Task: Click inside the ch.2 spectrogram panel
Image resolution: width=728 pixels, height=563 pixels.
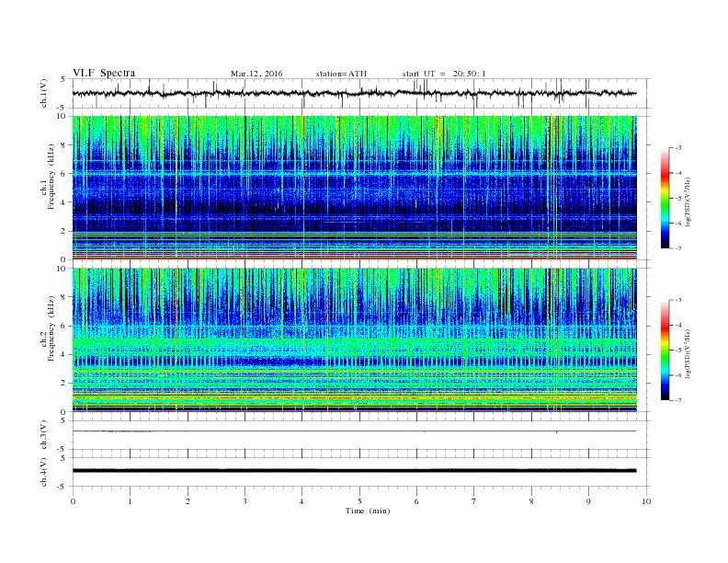Action: point(355,340)
